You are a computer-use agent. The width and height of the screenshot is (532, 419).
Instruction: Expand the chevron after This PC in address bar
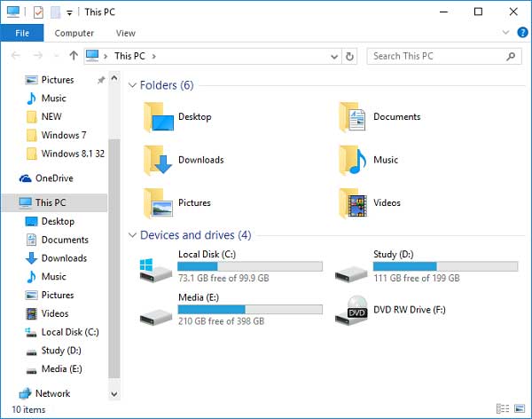click(154, 56)
